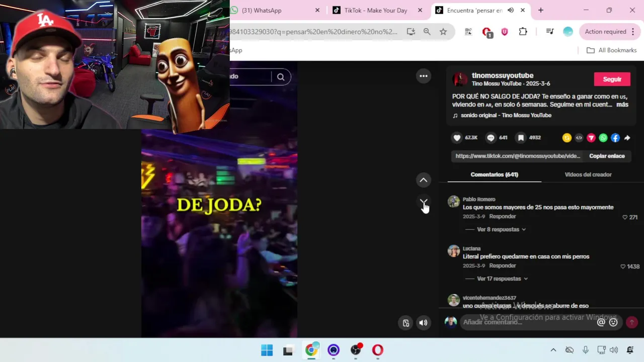The height and width of the screenshot is (362, 644).
Task: Click the yellow repost icon
Action: coord(567,138)
